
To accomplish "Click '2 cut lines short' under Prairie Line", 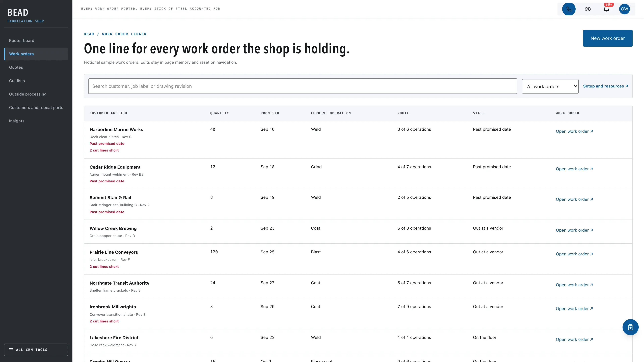I will [x=104, y=267].
